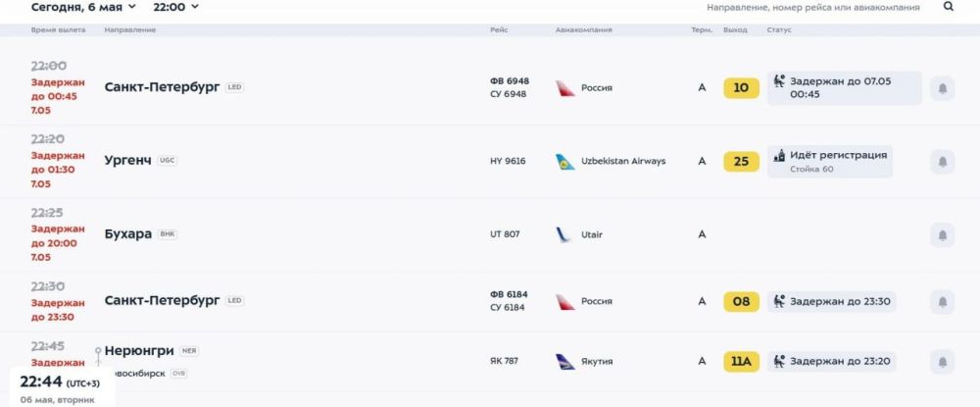Screen dimensions: 980x407
Task: Click the 'Статус' column header
Action: tap(779, 30)
